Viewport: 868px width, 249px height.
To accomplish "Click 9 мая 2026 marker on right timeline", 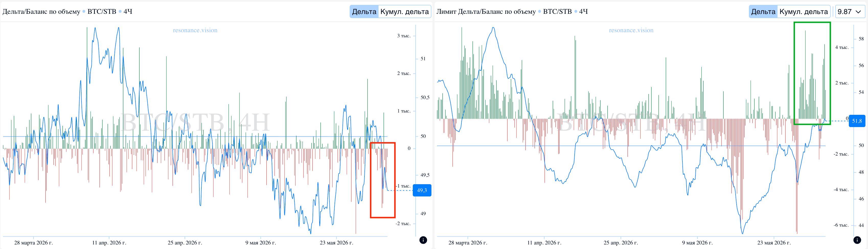I will (697, 243).
